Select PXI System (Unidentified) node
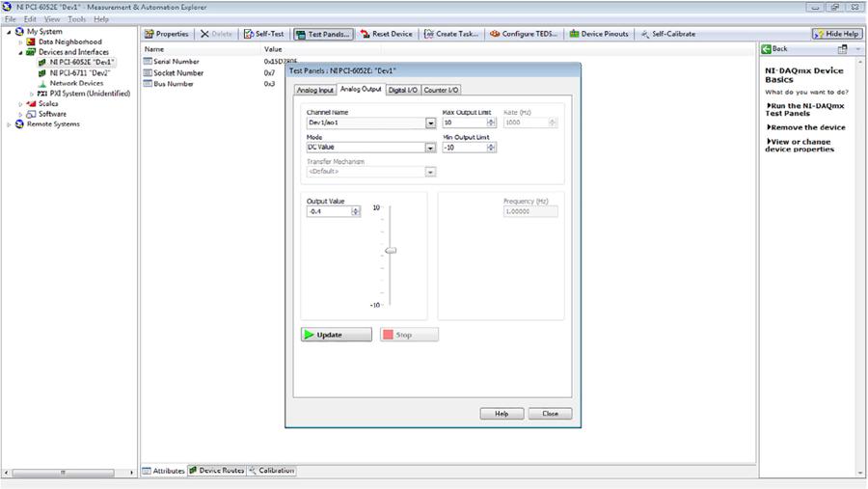Screen dimensions: 868x489 tap(90, 93)
